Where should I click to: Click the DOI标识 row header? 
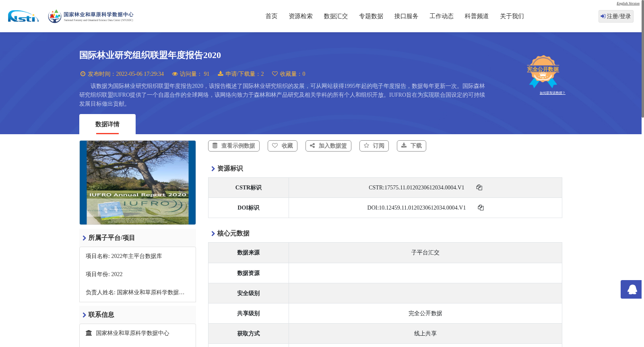coord(248,208)
